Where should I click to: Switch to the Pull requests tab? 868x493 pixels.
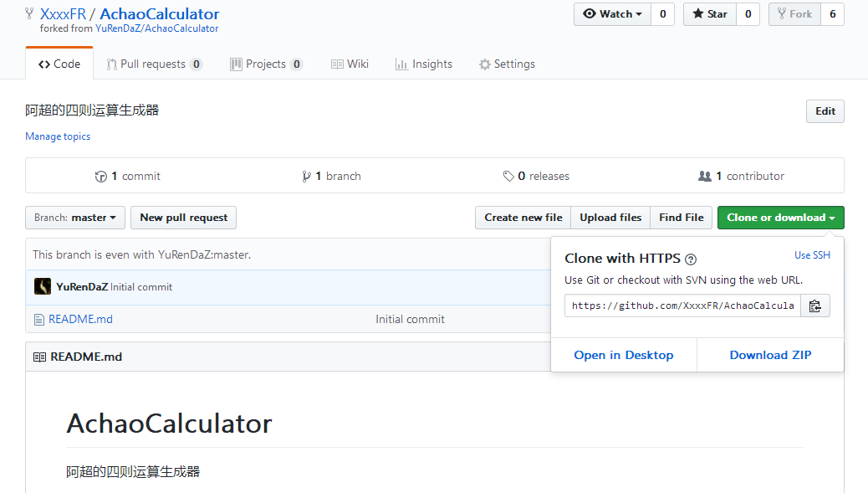[155, 64]
